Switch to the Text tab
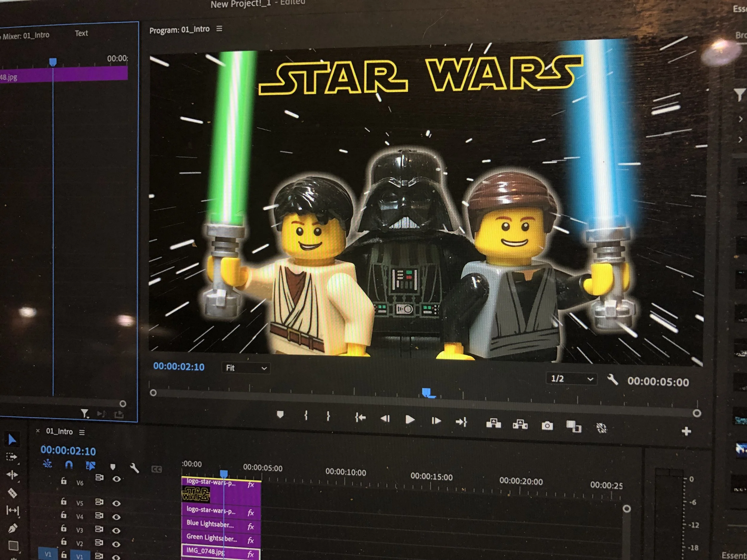The image size is (747, 560). 81,33
